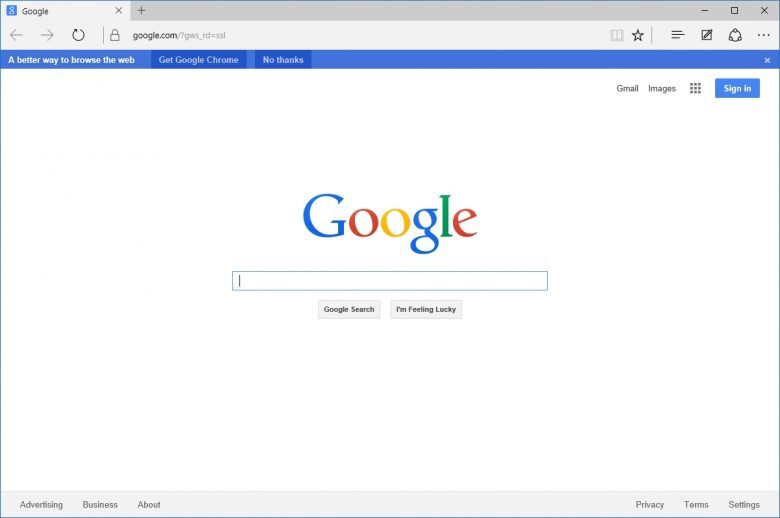Click the Google search input box
This screenshot has height=518, width=780.
point(390,281)
